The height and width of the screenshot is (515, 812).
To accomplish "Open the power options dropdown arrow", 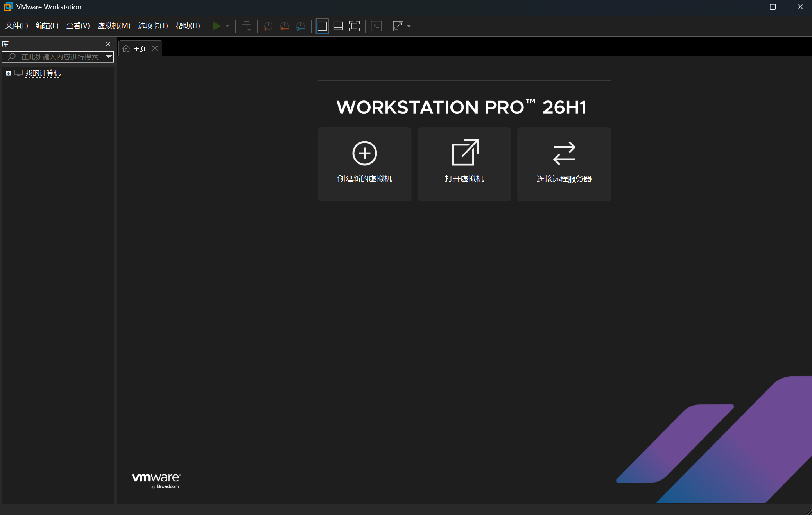I will pos(228,26).
